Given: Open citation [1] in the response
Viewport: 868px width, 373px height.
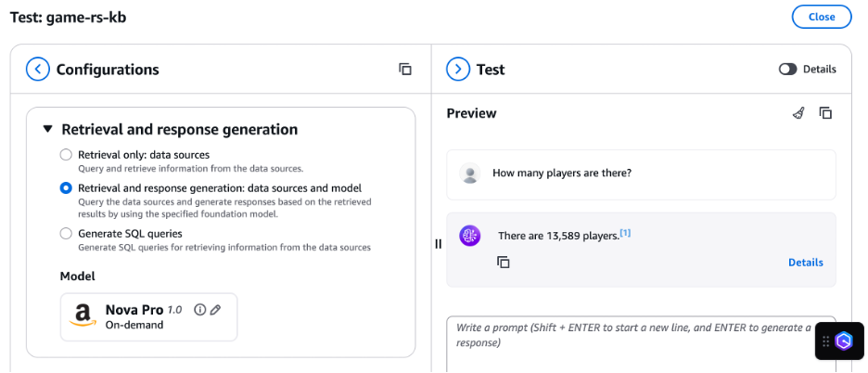Looking at the screenshot, I should click(625, 233).
